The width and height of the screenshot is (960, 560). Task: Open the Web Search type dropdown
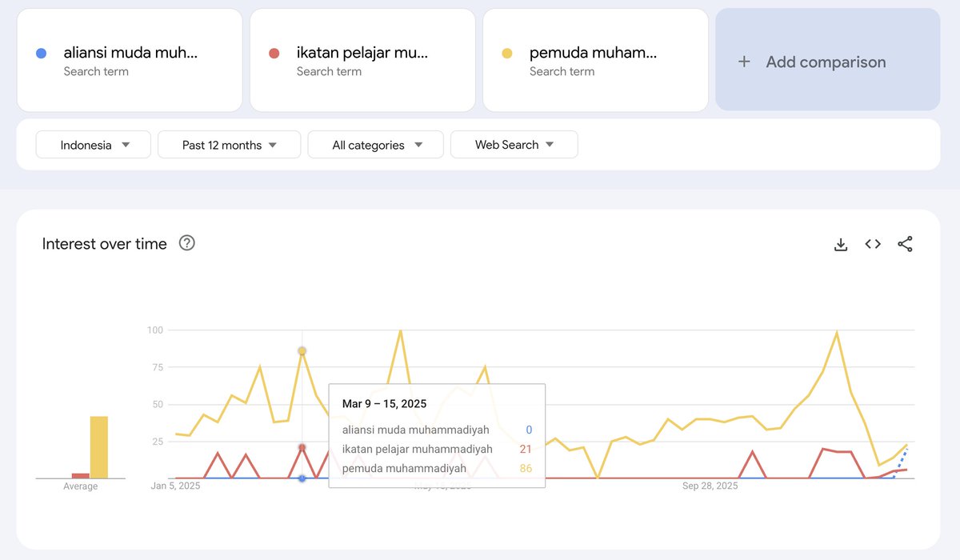[514, 145]
